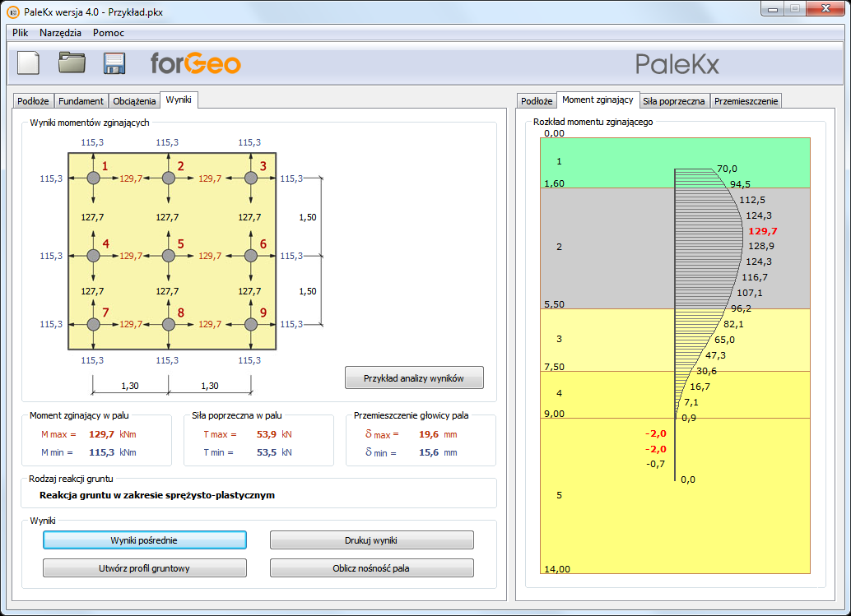This screenshot has width=851, height=616.
Task: Open the Narzędzia menu
Action: [x=60, y=33]
